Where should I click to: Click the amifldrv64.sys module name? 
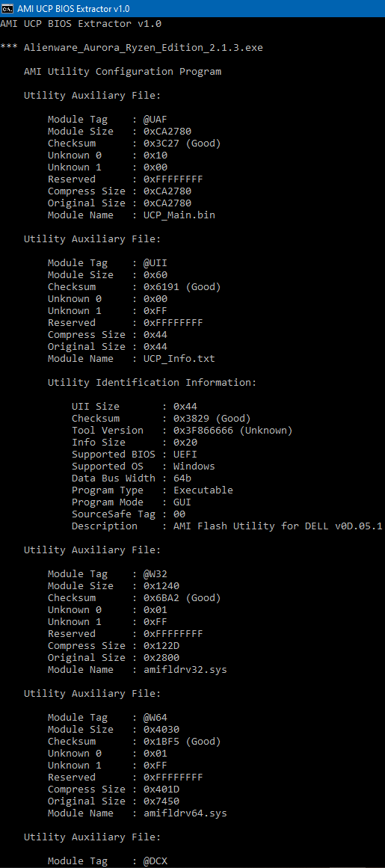click(x=185, y=813)
